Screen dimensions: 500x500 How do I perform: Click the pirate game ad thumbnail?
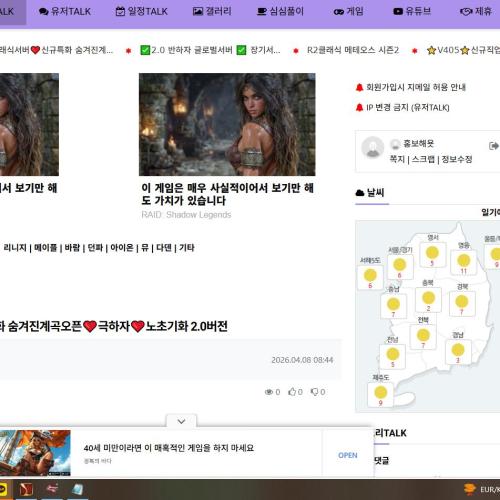(x=35, y=453)
